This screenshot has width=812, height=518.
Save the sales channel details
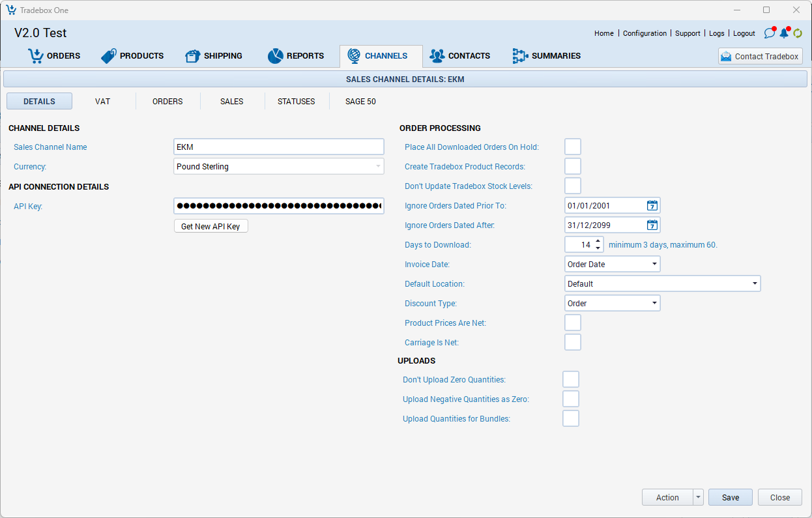(731, 497)
